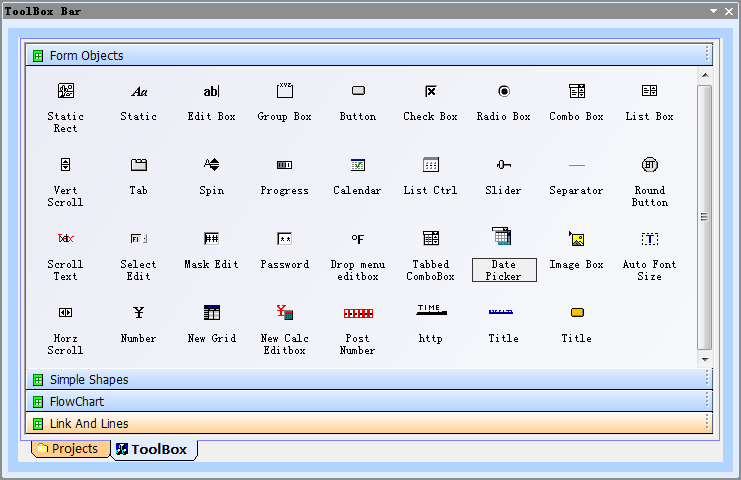Select the Combo Box tool
The image size is (741, 480).
[x=576, y=92]
